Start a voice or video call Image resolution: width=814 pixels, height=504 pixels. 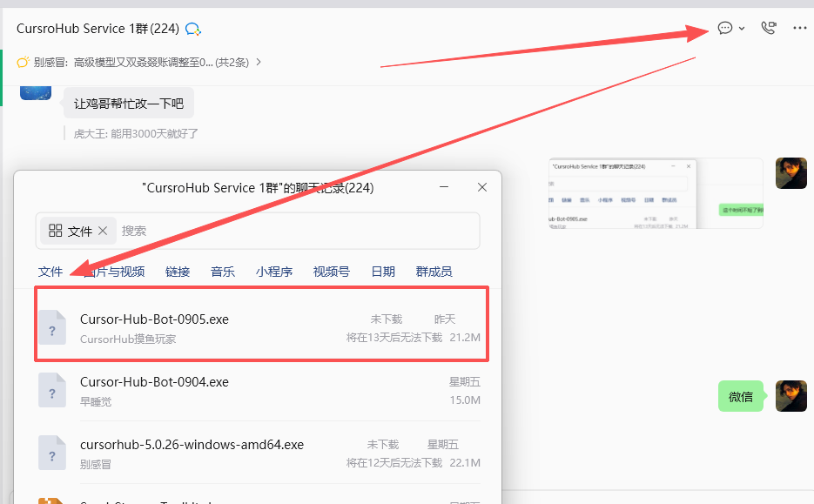click(769, 28)
